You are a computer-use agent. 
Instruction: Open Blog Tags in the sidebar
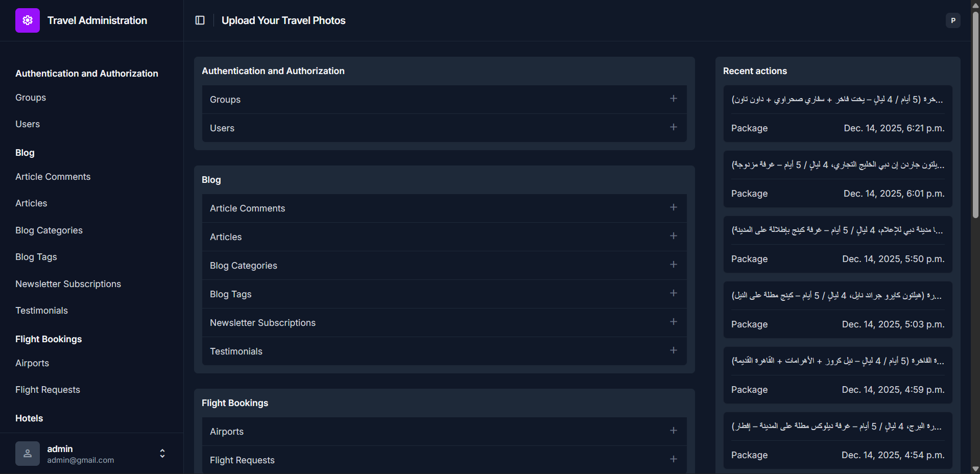coord(36,257)
